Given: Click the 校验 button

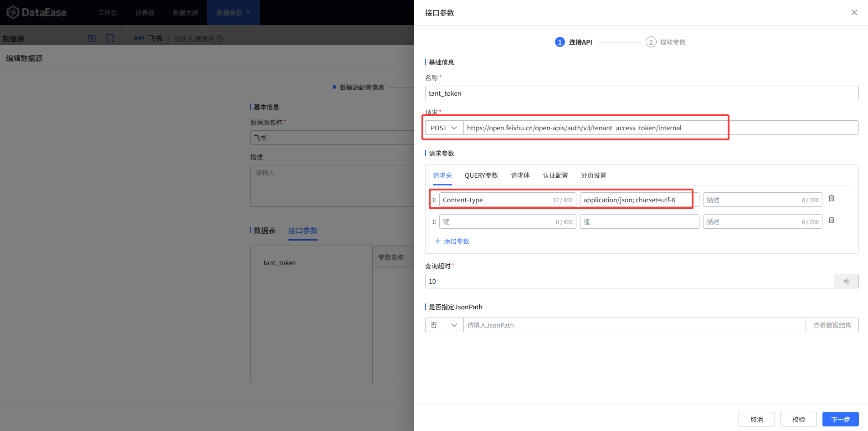Looking at the screenshot, I should 799,419.
